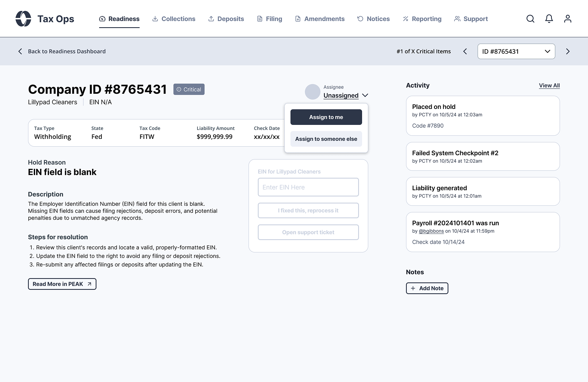Select the Notices tab
This screenshot has height=382, width=588.
(x=373, y=19)
